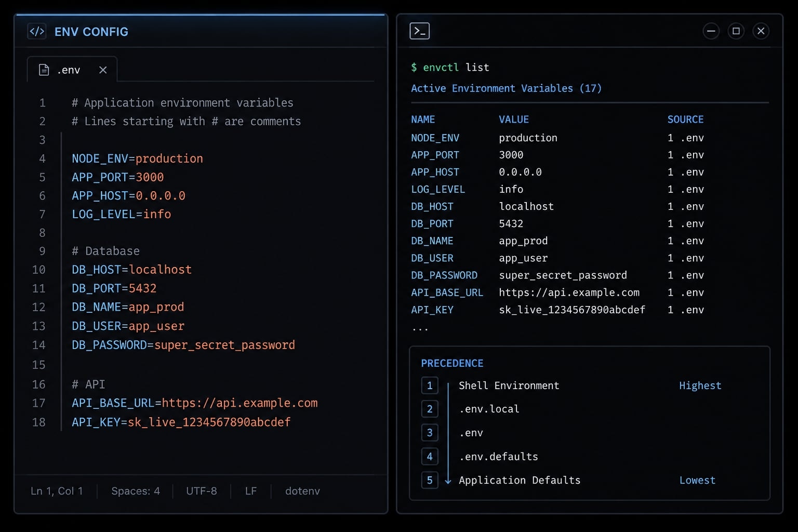798x532 pixels.
Task: Click API_KEY in the terminal table
Action: (432, 310)
